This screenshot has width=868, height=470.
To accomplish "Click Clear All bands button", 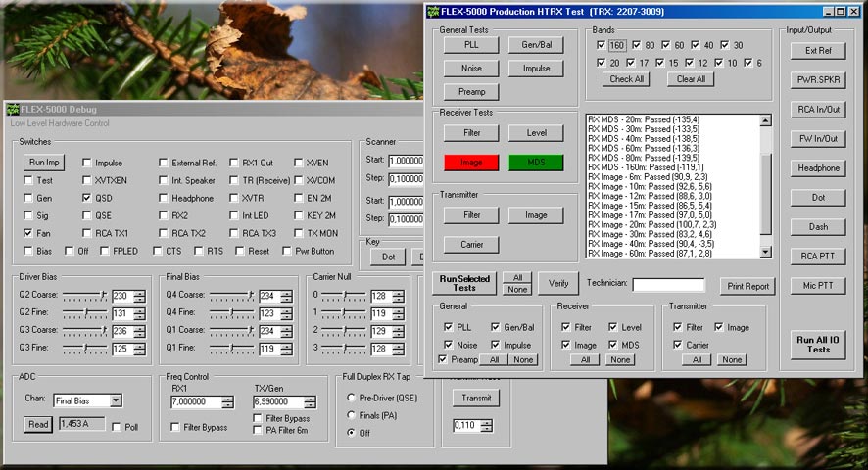I will pyautogui.click(x=691, y=79).
